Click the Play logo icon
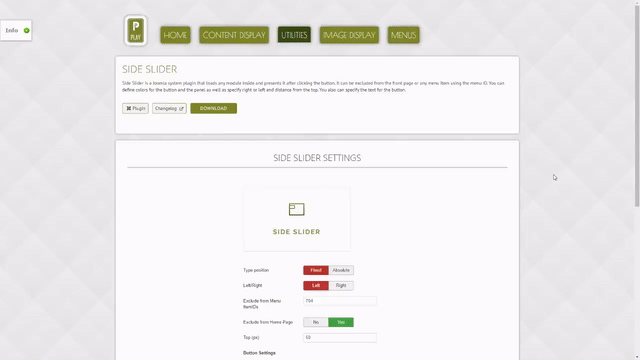The height and width of the screenshot is (360, 640). [136, 31]
